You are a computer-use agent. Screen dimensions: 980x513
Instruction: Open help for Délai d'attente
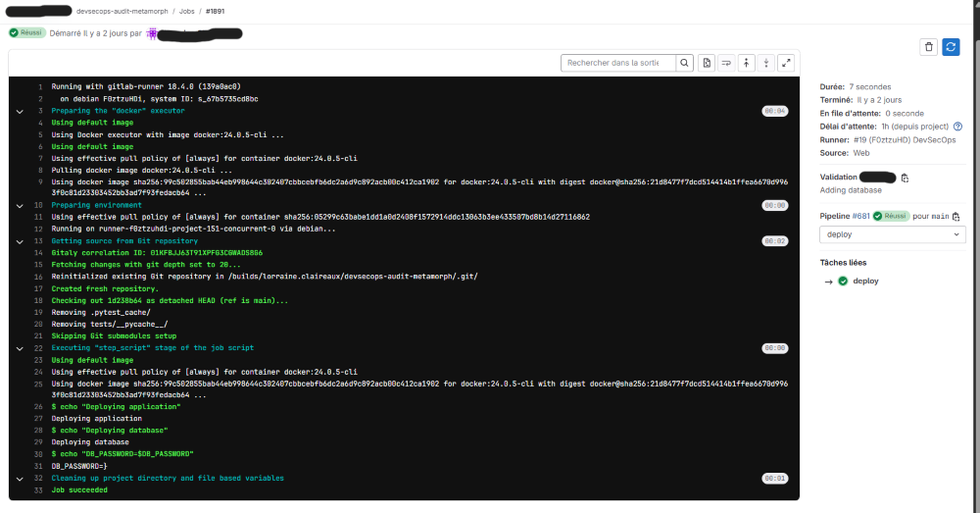957,127
